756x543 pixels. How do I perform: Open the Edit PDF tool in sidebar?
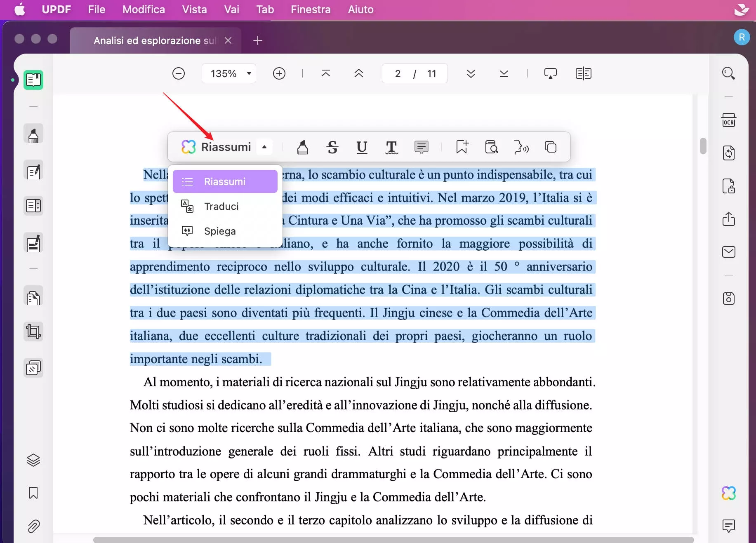coord(33,171)
